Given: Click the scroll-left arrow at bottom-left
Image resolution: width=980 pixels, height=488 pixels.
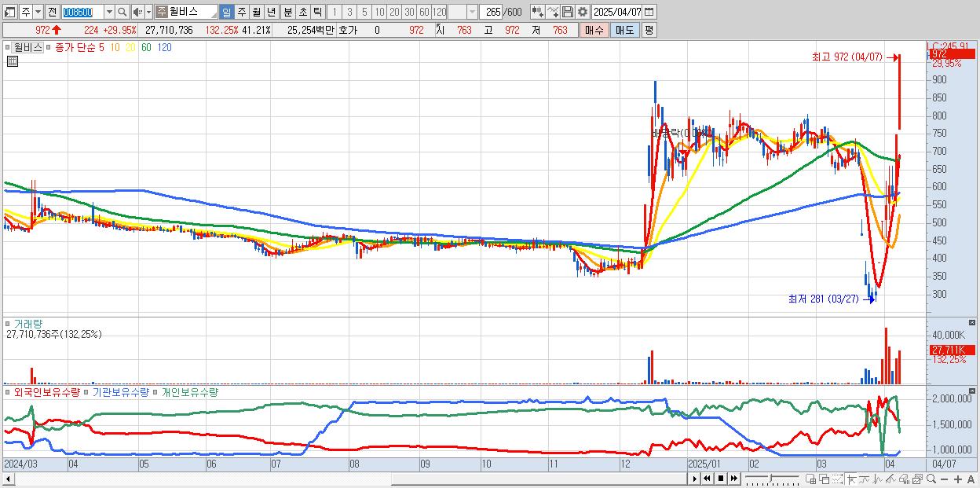Looking at the screenshot, I should tap(8, 479).
